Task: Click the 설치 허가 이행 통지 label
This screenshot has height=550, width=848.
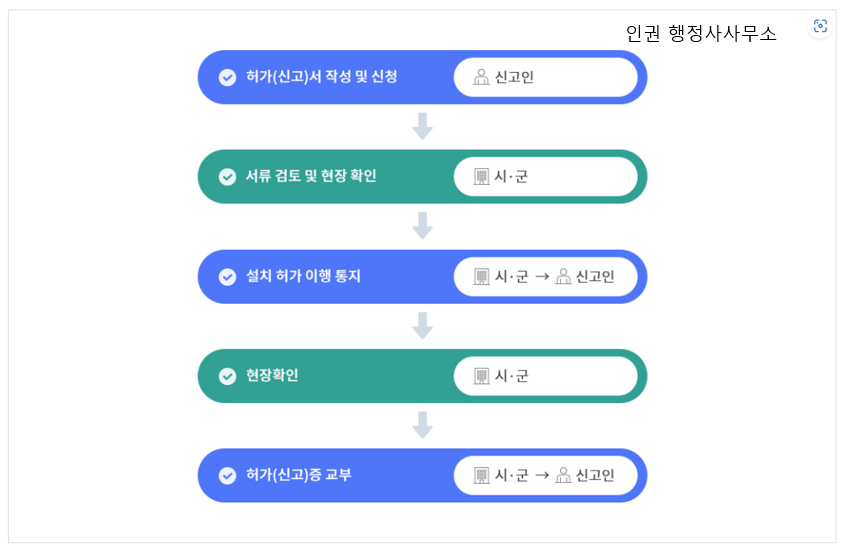Action: 303,276
